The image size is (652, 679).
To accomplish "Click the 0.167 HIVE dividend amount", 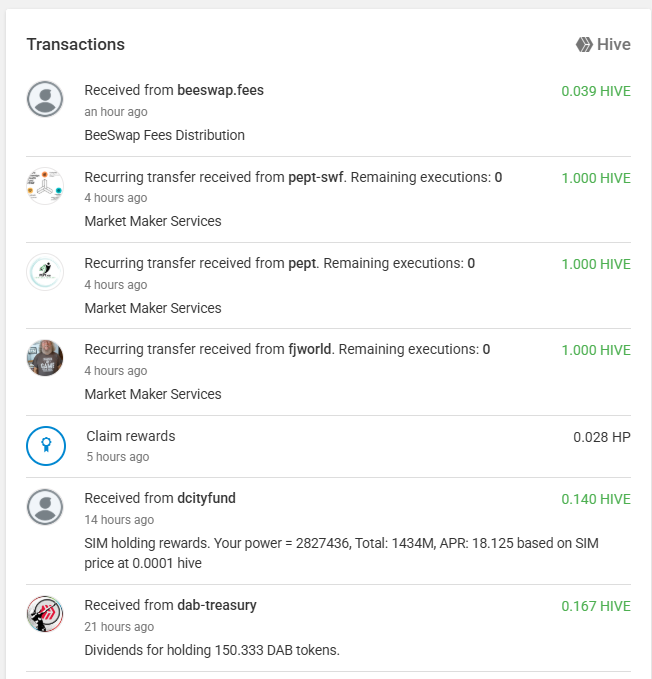I will click(x=596, y=606).
